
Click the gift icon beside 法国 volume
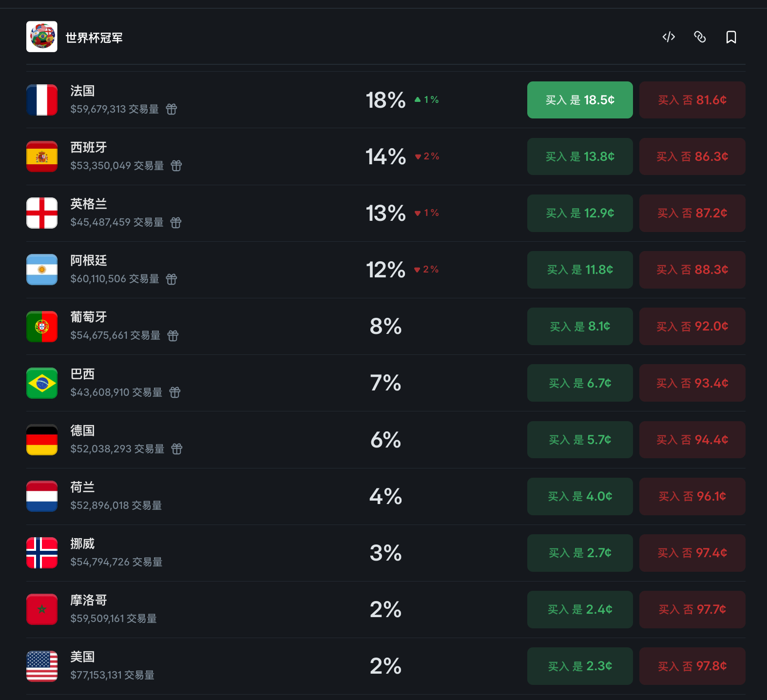pos(172,109)
